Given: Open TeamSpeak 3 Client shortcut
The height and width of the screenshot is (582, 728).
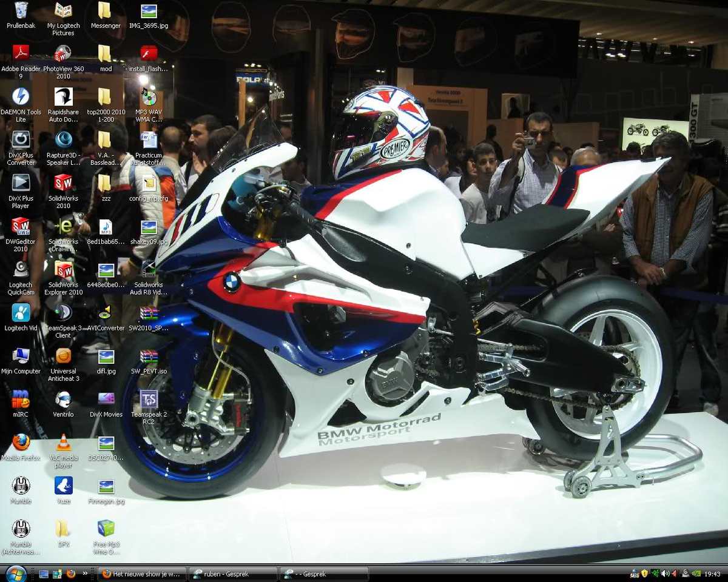Looking at the screenshot, I should click(63, 313).
